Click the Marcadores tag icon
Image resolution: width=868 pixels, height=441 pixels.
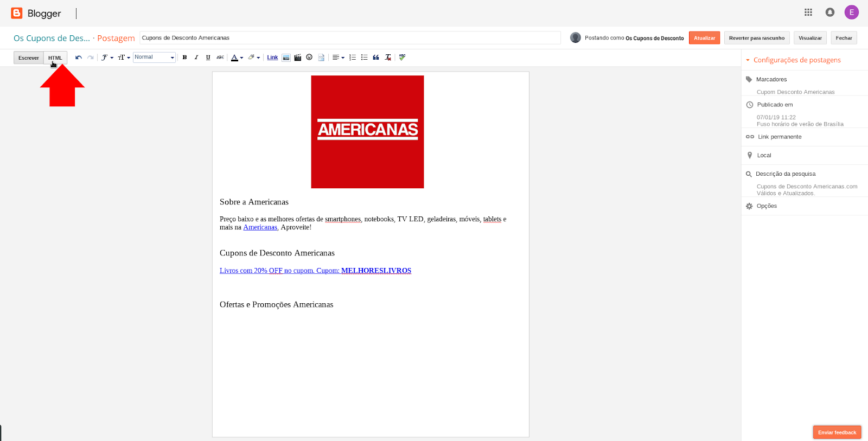(x=749, y=79)
